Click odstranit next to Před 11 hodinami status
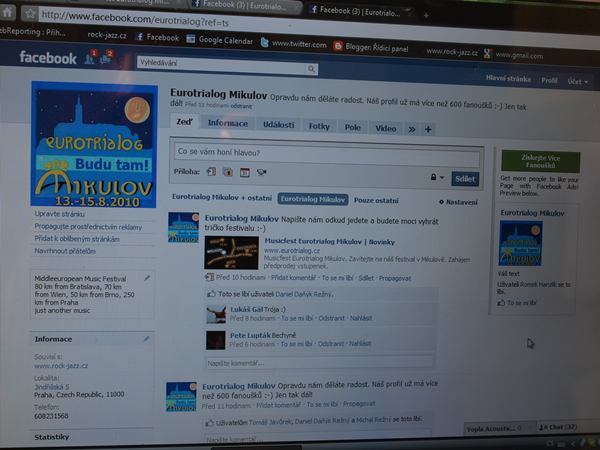 (241, 106)
